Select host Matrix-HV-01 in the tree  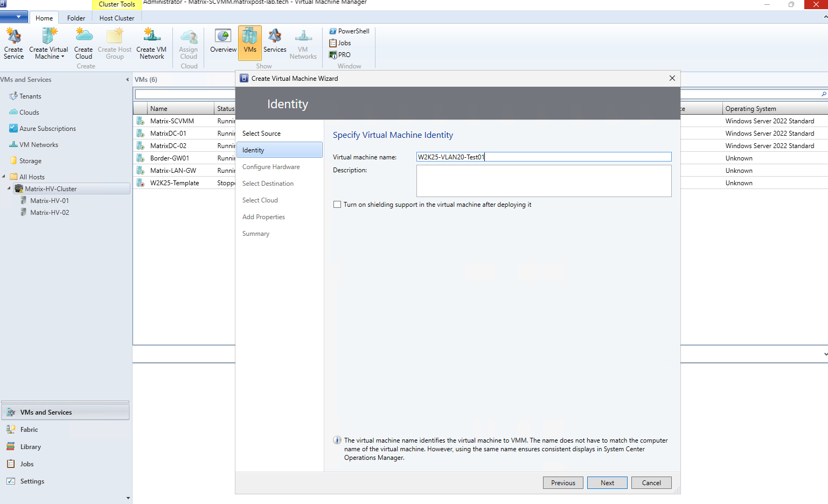tap(45, 201)
